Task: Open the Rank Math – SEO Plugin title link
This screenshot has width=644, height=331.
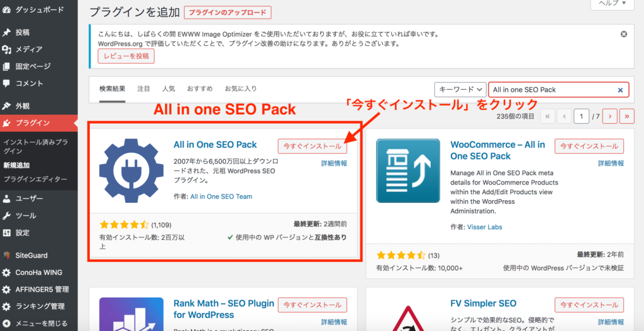Action: pyautogui.click(x=224, y=309)
